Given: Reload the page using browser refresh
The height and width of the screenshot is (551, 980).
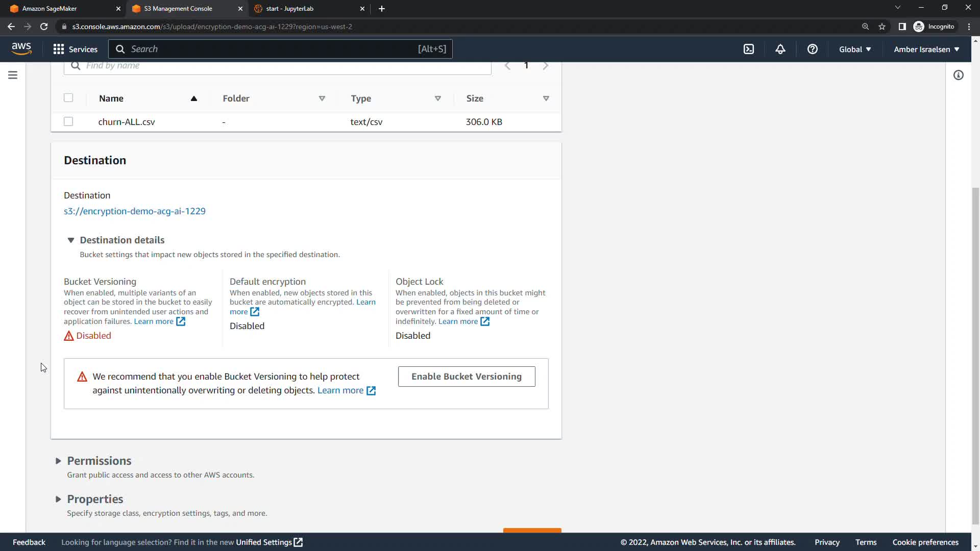Looking at the screenshot, I should click(44, 27).
